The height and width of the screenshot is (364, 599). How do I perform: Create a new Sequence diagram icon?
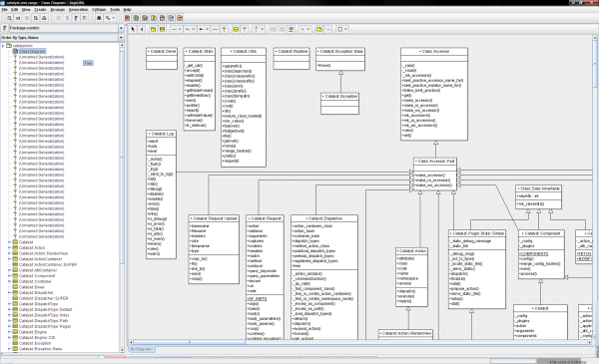[x=145, y=18]
